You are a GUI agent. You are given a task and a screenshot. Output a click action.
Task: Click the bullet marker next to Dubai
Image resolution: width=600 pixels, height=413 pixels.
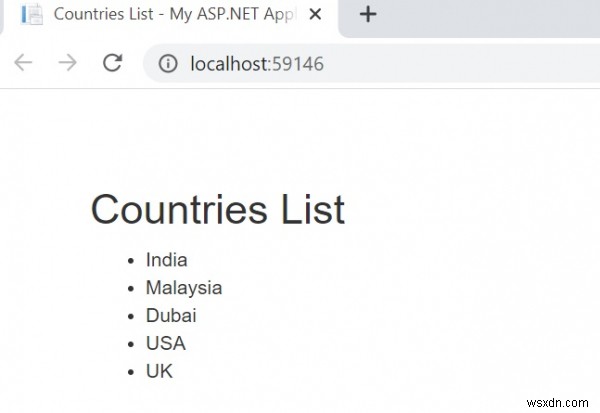130,317
